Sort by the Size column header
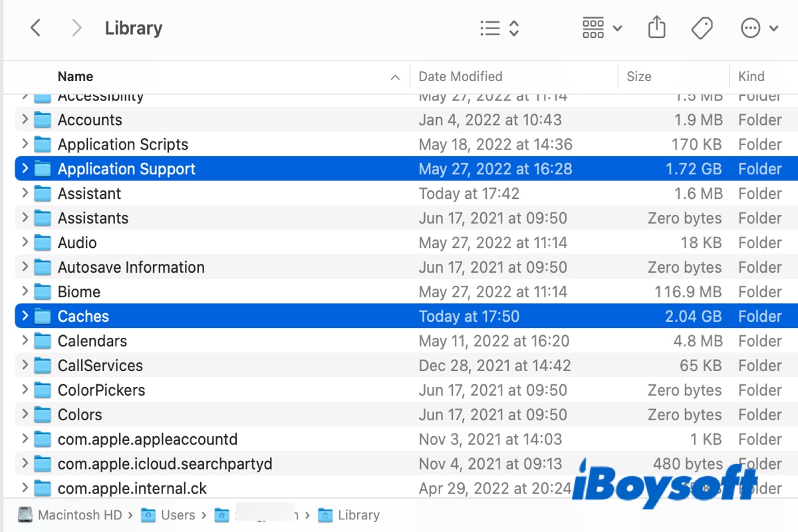Image resolution: width=798 pixels, height=532 pixels. (638, 76)
